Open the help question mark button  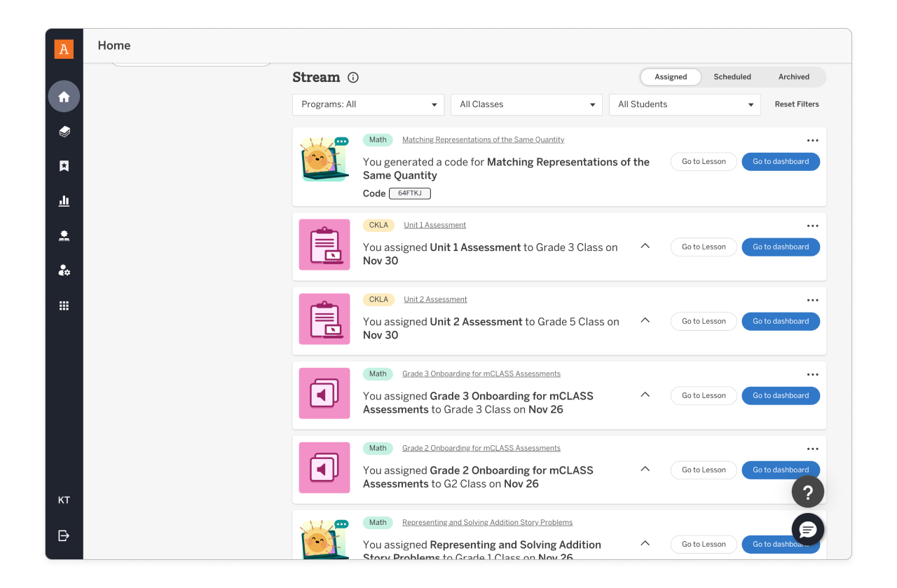coord(807,492)
